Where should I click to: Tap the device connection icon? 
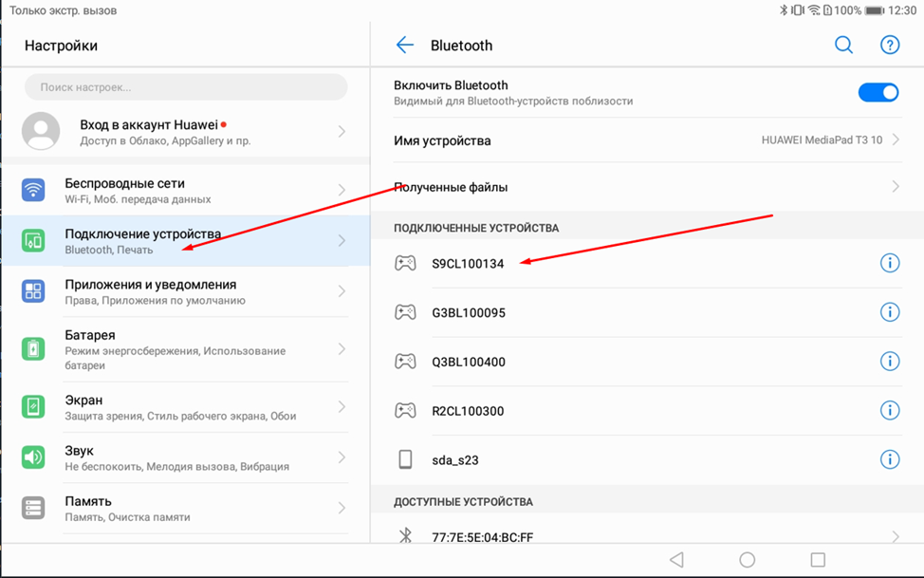pyautogui.click(x=33, y=241)
